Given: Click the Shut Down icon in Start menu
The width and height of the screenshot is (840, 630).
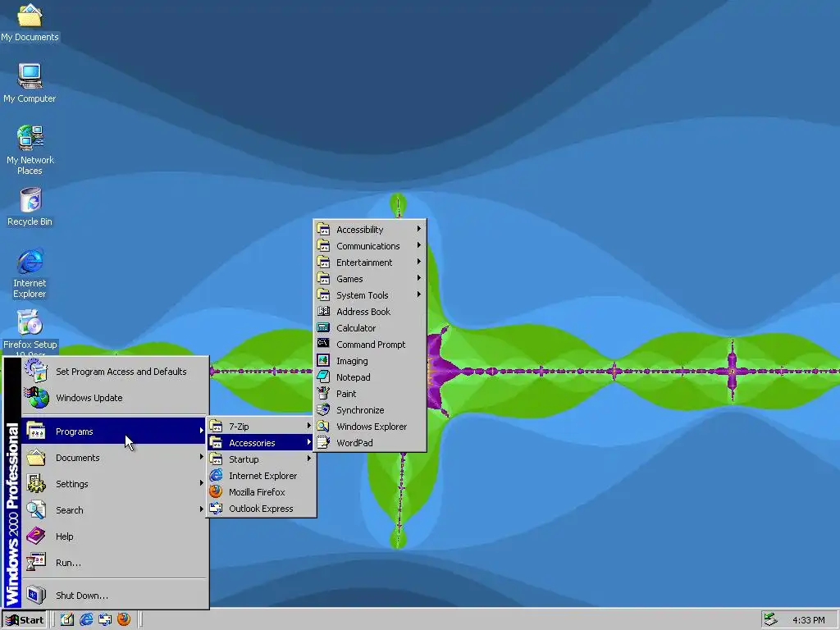Looking at the screenshot, I should 36,596.
